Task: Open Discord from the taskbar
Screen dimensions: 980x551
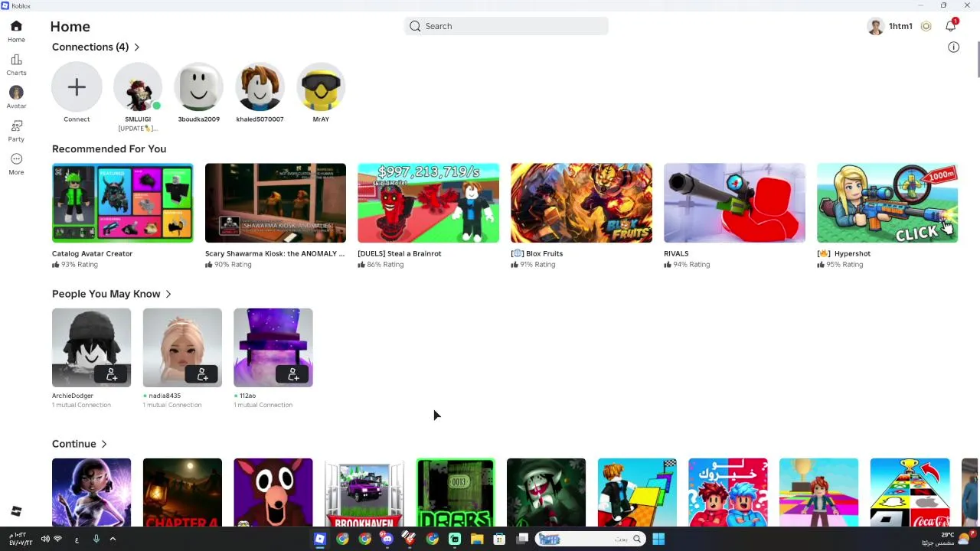Action: pos(387,539)
